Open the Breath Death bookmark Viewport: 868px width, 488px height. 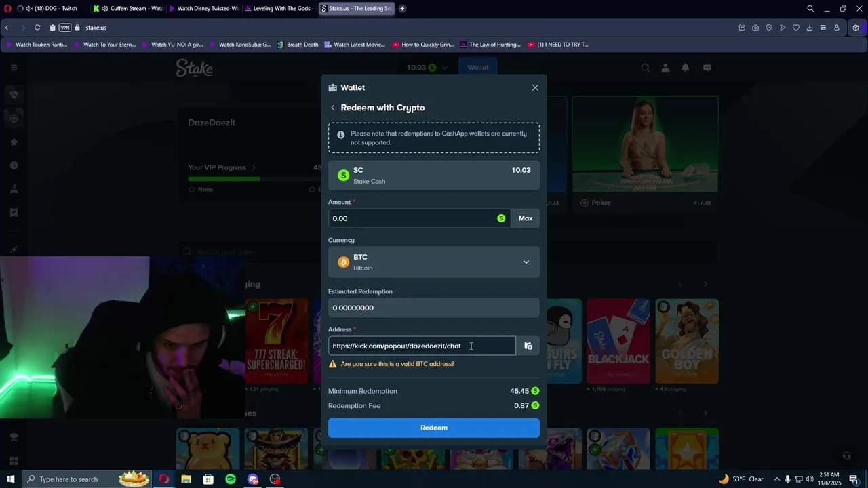pyautogui.click(x=297, y=45)
